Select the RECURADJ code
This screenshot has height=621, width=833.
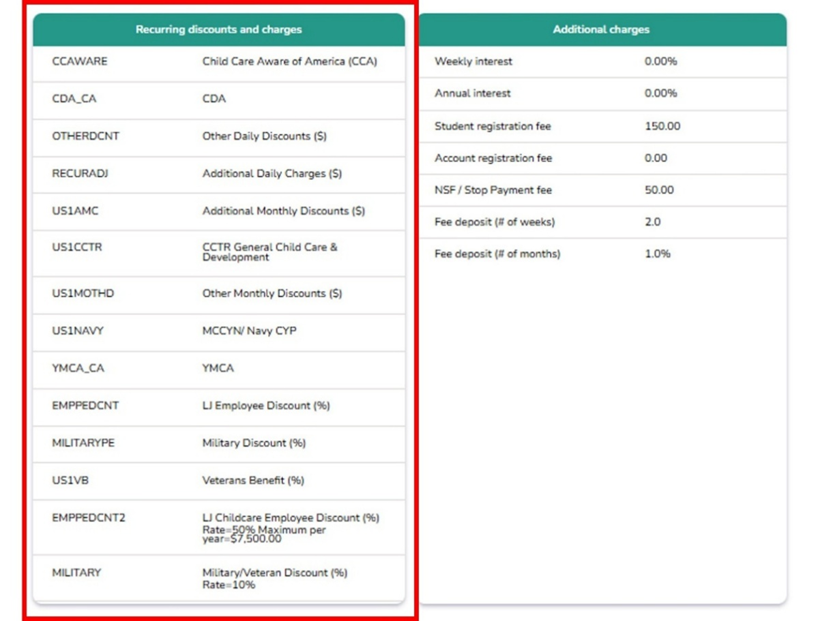point(80,174)
